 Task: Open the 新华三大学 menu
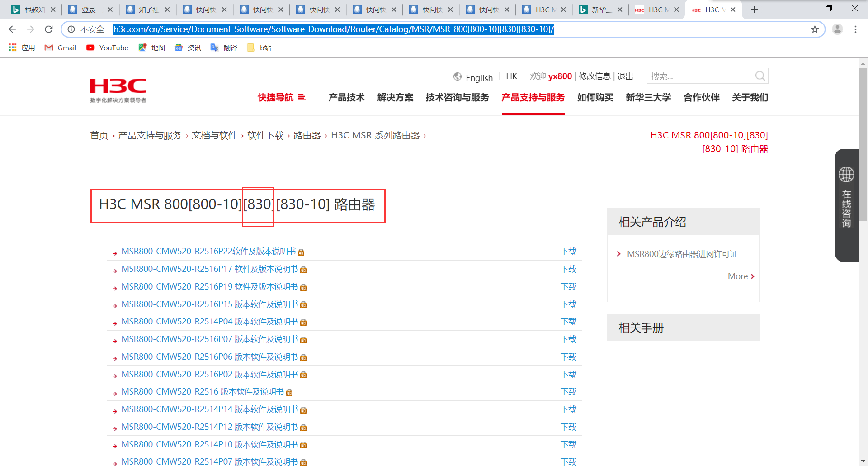tap(648, 97)
